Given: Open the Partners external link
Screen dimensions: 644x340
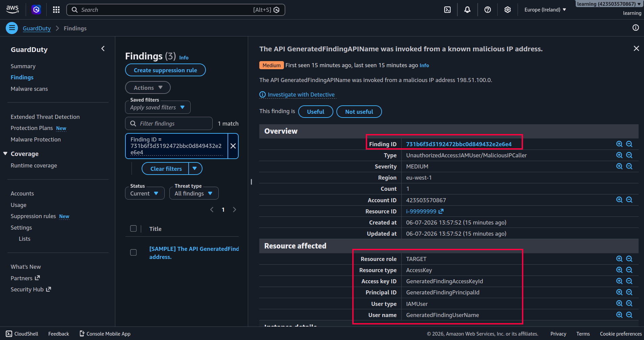Looking at the screenshot, I should click(25, 278).
